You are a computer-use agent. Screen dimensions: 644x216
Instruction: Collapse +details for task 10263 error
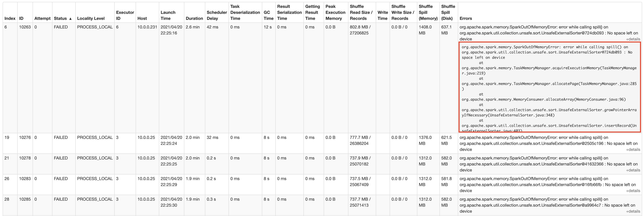pos(633,39)
